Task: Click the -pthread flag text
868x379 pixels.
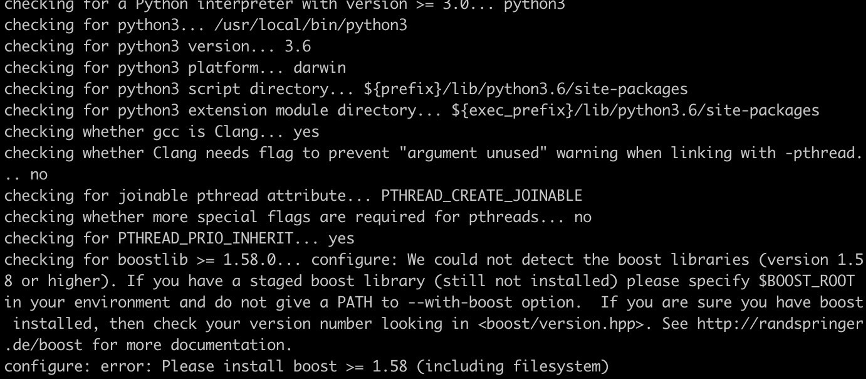Action: (x=819, y=153)
